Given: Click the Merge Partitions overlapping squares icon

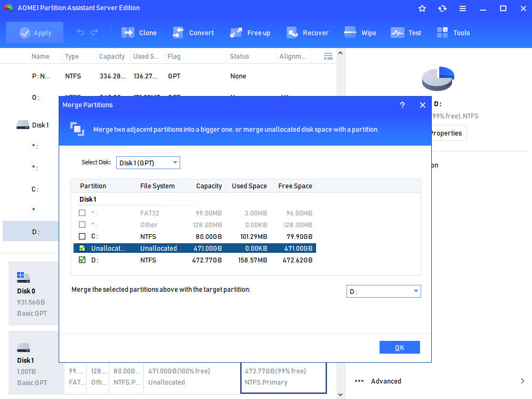Looking at the screenshot, I should [x=77, y=130].
